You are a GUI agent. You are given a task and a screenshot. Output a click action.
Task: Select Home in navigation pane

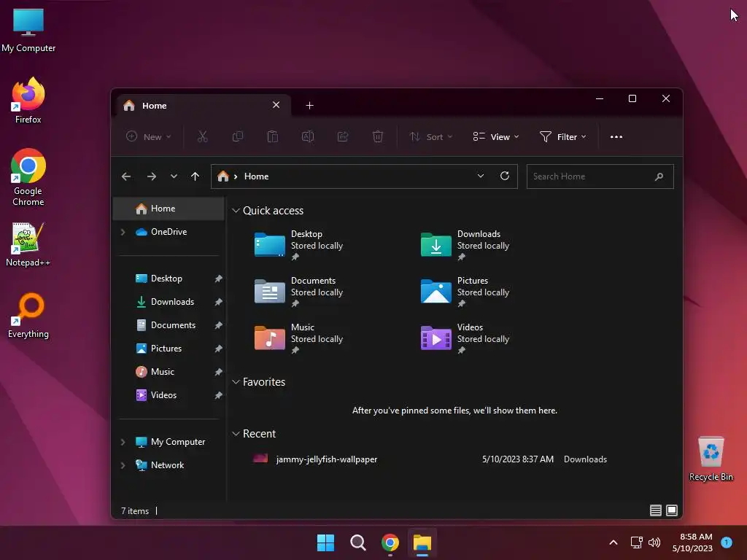pos(169,209)
